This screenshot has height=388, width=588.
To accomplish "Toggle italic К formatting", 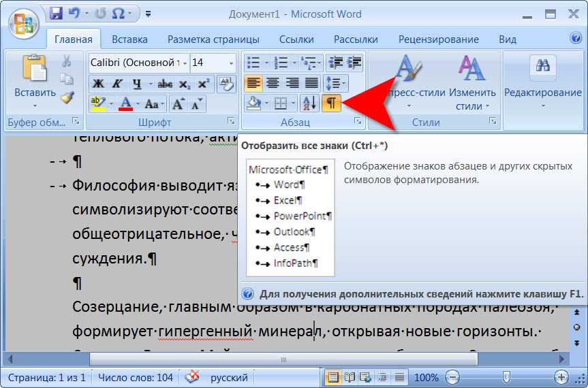I will click(117, 84).
